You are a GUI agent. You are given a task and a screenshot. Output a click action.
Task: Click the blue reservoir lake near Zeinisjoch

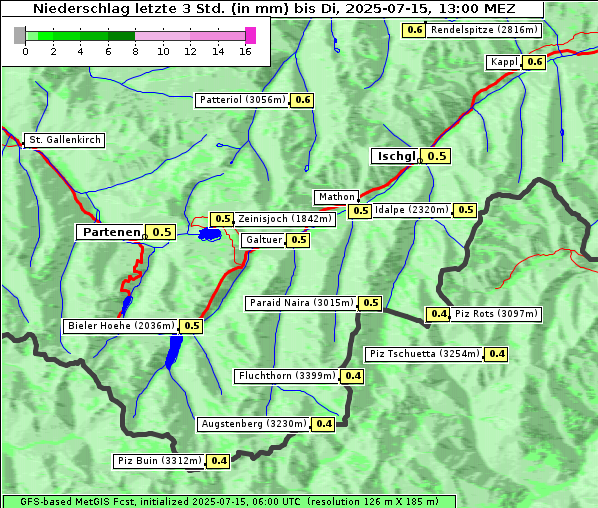tap(210, 234)
